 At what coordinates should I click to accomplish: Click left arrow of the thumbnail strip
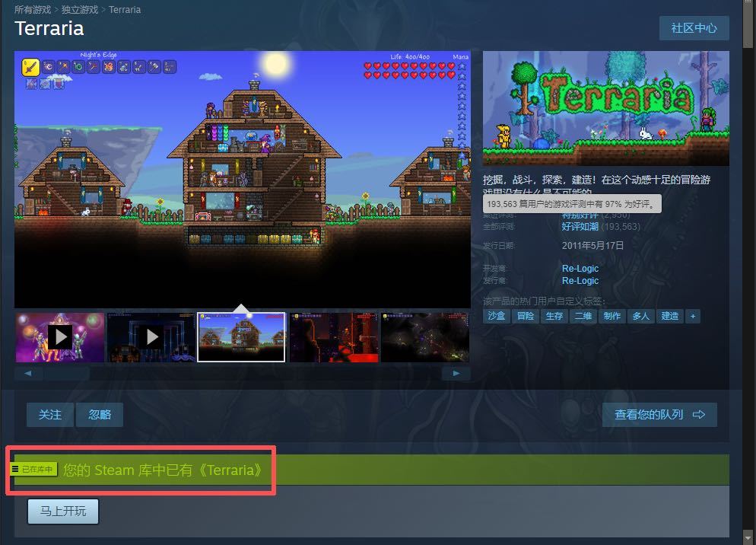click(x=28, y=374)
